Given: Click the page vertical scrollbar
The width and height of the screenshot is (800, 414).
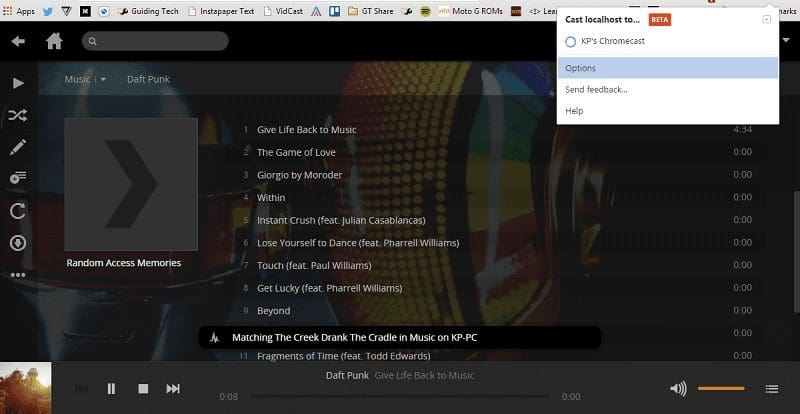Looking at the screenshot, I should [x=796, y=252].
